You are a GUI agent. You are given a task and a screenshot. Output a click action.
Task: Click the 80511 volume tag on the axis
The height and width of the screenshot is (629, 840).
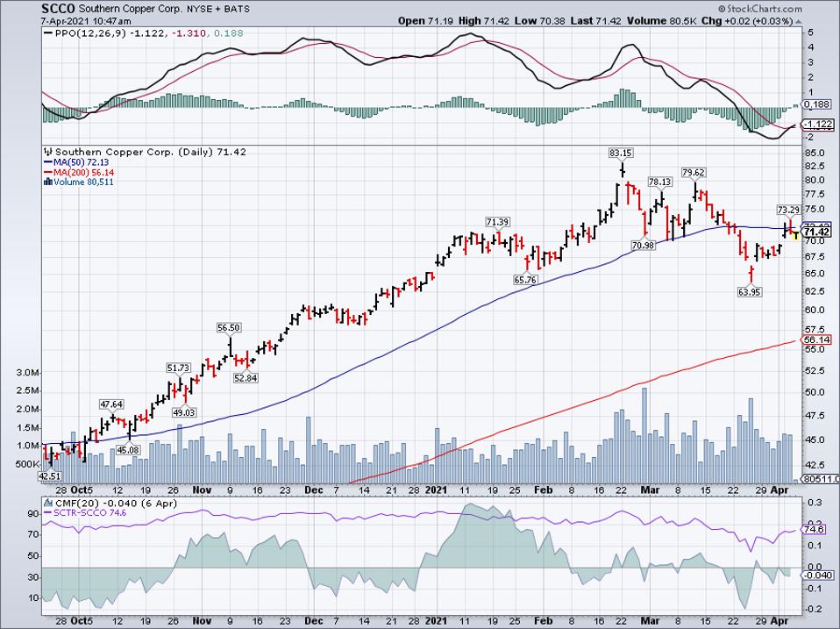[x=821, y=479]
